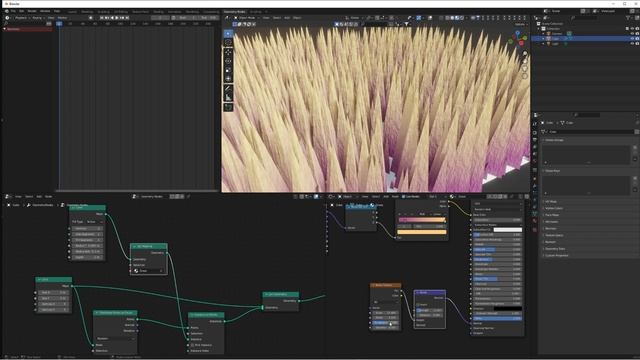This screenshot has width=640, height=360.
Task: Open the Window menu
Action: point(45,11)
